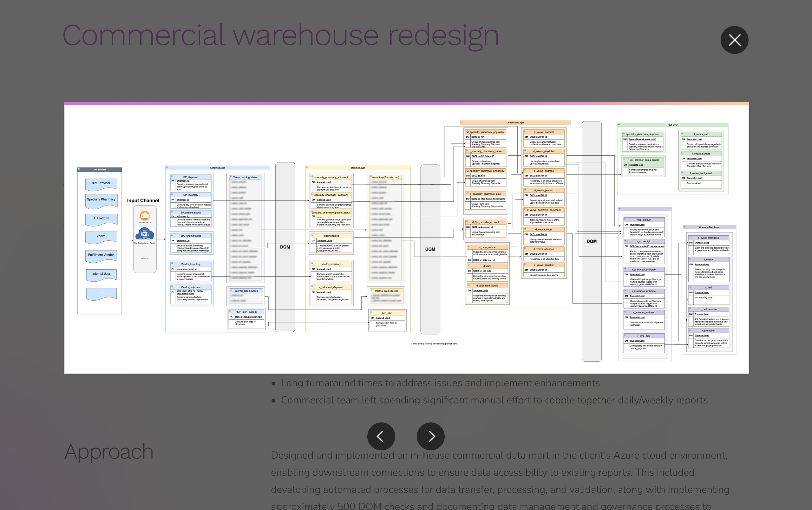Collapse the Fact layer container

619,125
